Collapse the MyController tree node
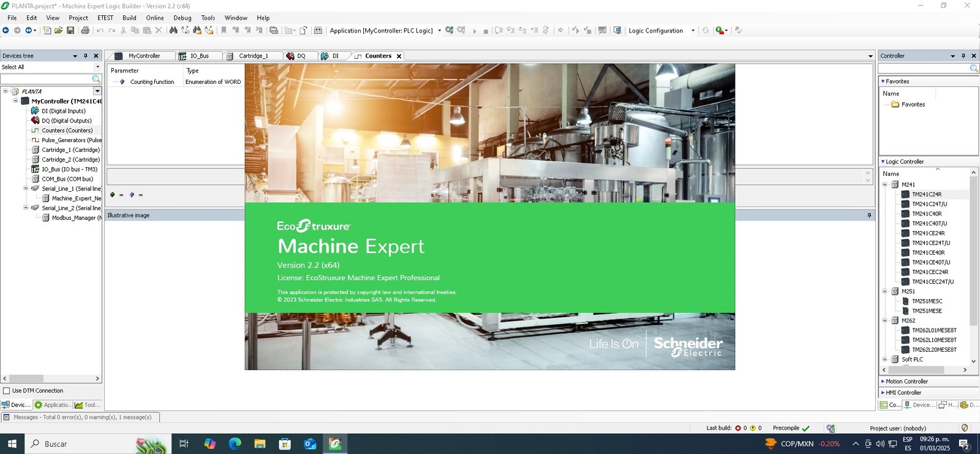The width and height of the screenshot is (980, 454). coord(15,101)
